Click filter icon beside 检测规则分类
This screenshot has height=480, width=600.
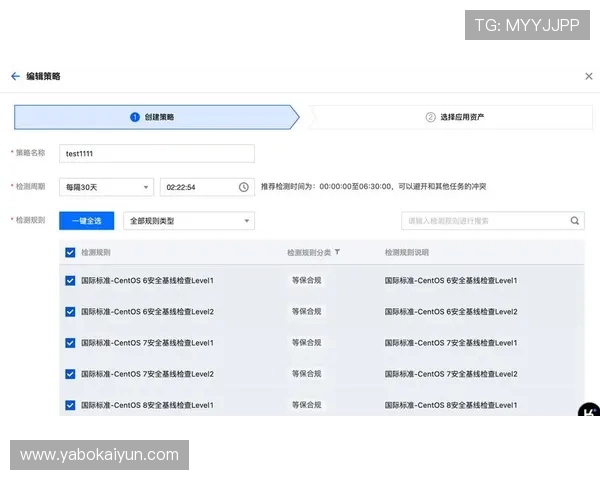(337, 252)
